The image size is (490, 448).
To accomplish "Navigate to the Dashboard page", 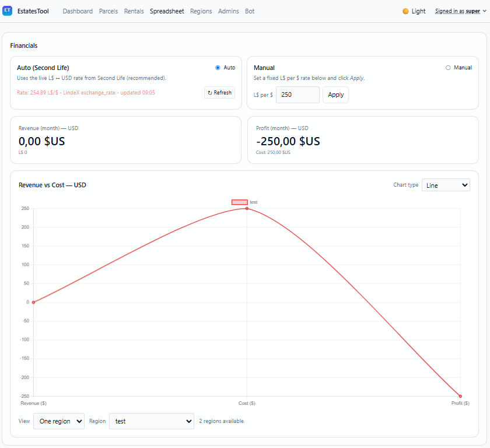I will click(x=78, y=10).
